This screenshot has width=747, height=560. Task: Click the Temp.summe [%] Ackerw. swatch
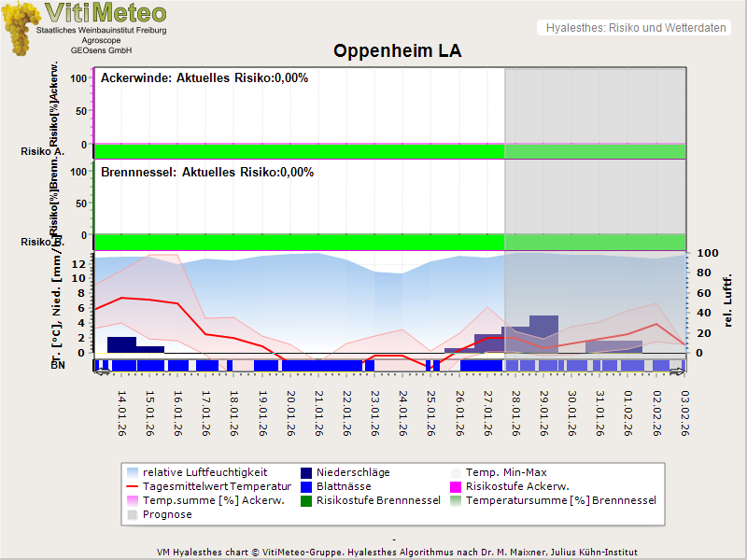click(134, 500)
